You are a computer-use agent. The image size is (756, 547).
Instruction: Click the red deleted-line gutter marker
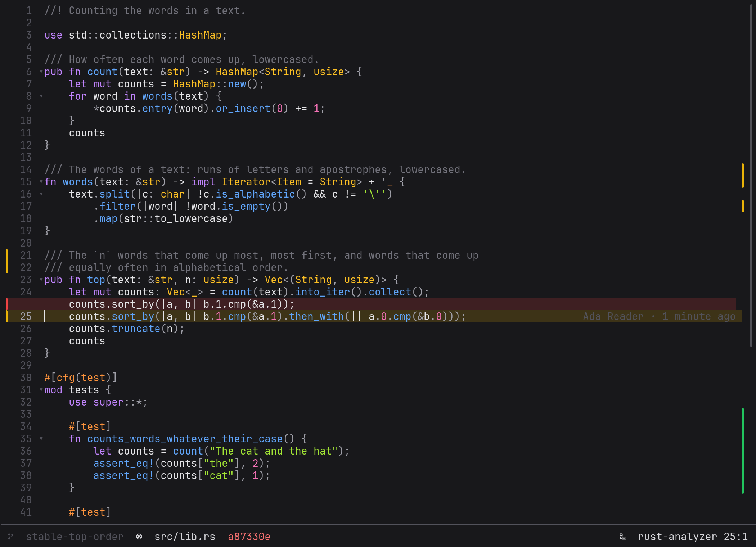pos(7,304)
